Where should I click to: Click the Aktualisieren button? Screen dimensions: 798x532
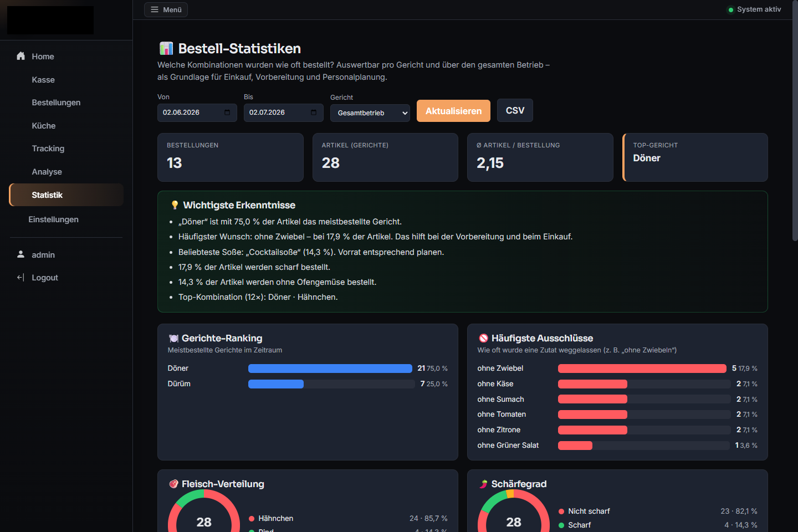[453, 111]
